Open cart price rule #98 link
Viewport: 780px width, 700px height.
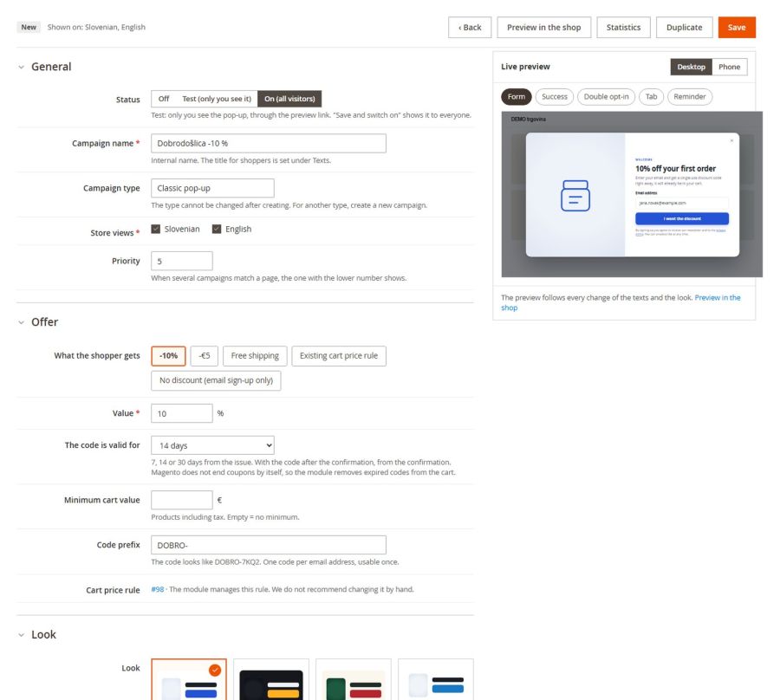[158, 590]
